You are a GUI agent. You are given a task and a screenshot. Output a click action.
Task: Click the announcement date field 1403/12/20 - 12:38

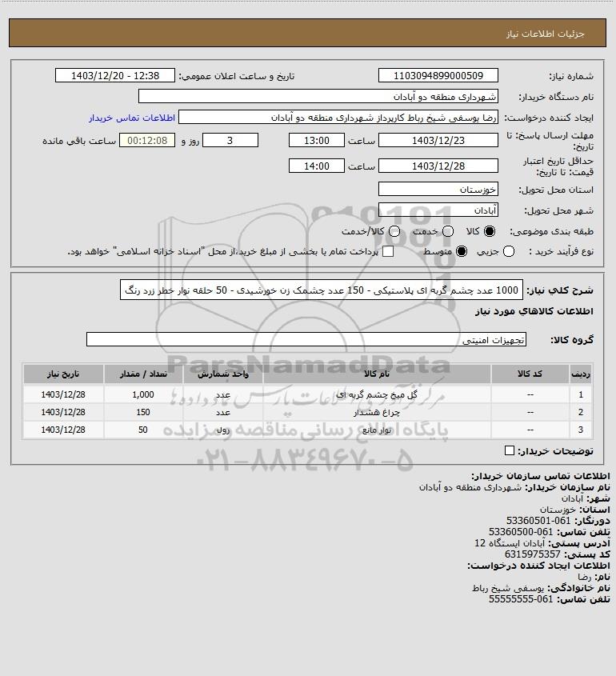pyautogui.click(x=115, y=75)
